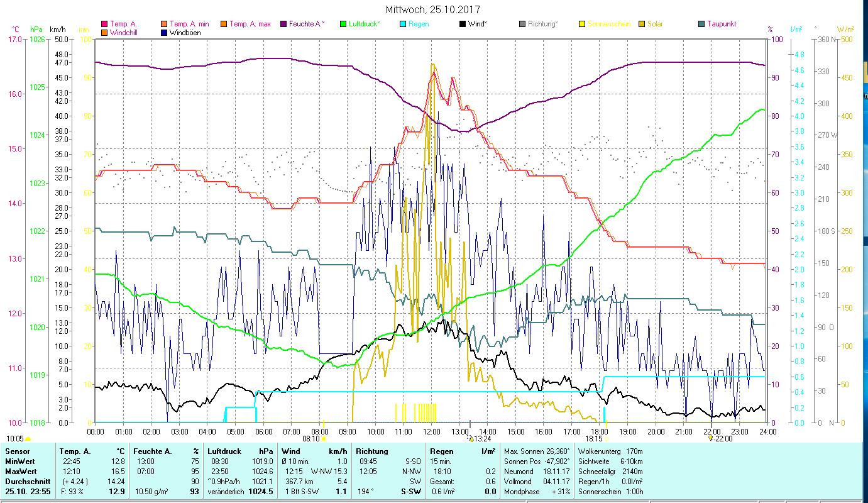Click the Taupunkt legend swatch
868x503 pixels.
click(701, 24)
